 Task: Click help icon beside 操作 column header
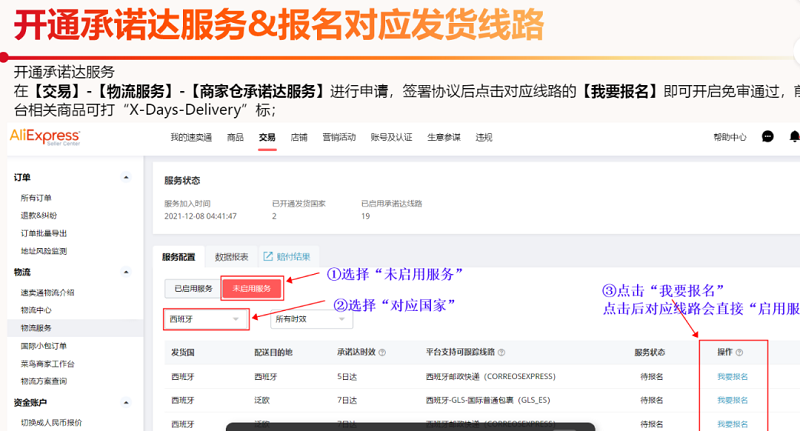[740, 353]
